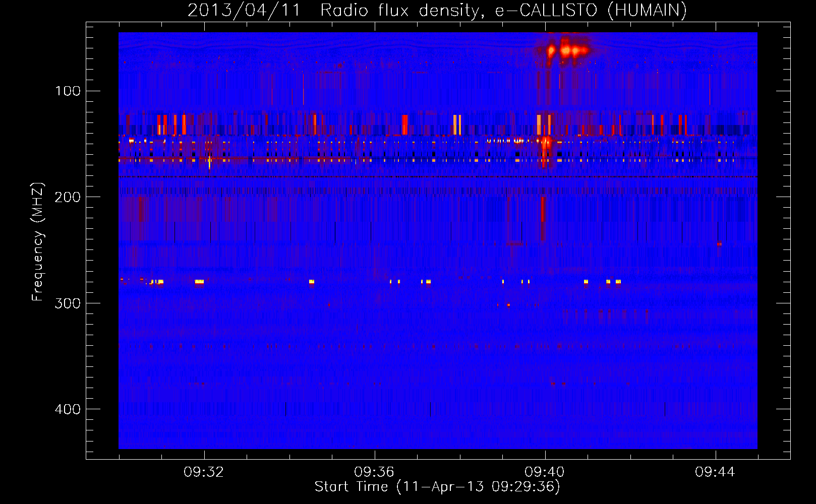Click the plot title text '2013/04/11 Radio flux density, e-CALLISTO (HUMAIN)'
The width and height of the screenshot is (816, 504).
tap(437, 10)
